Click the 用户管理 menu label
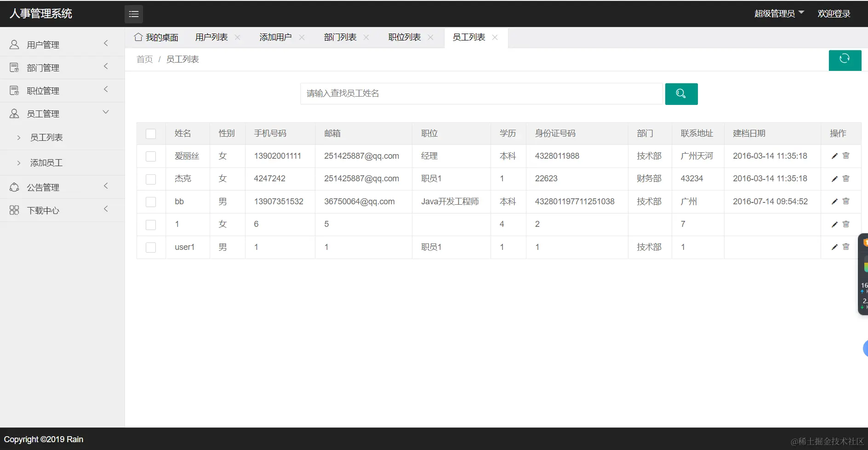This screenshot has height=450, width=868. tap(43, 45)
